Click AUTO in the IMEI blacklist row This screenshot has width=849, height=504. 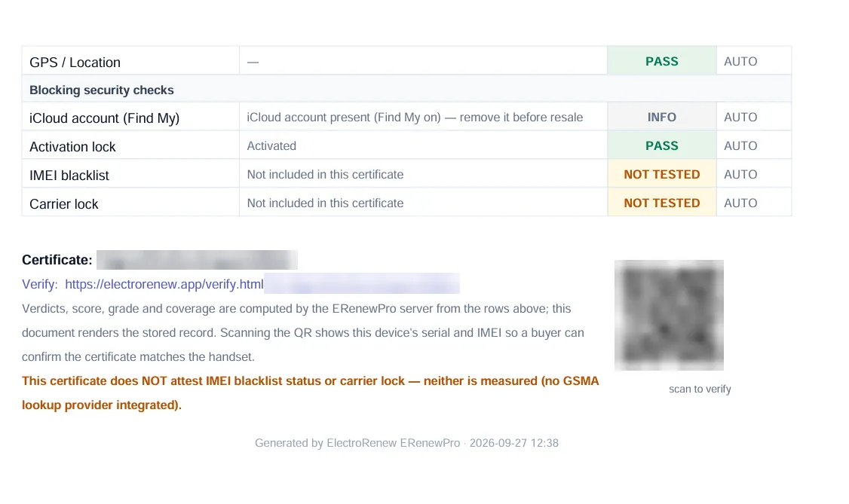(x=740, y=175)
